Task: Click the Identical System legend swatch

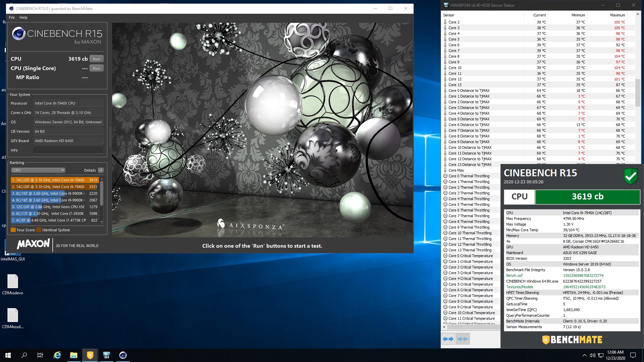Action: point(39,230)
